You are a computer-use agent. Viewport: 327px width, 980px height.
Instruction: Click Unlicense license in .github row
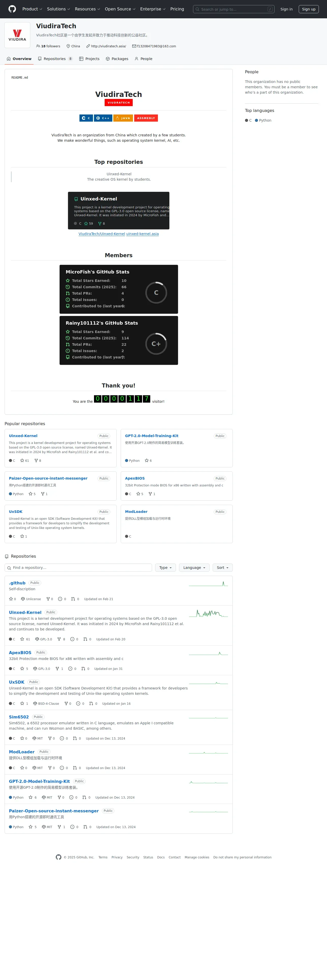point(31,599)
